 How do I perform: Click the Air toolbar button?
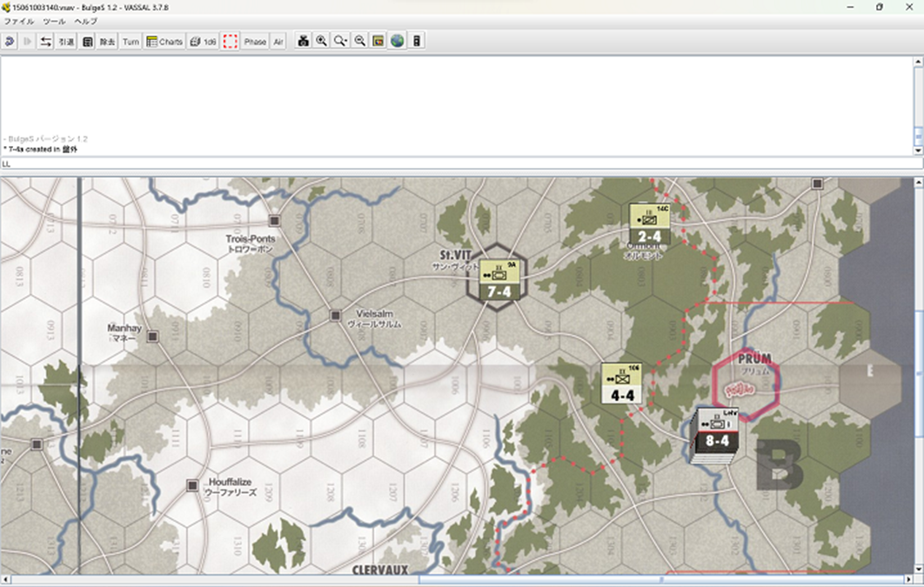[x=278, y=41]
